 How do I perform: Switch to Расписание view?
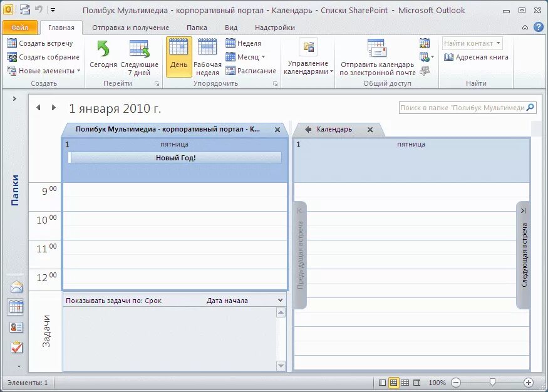(x=251, y=71)
